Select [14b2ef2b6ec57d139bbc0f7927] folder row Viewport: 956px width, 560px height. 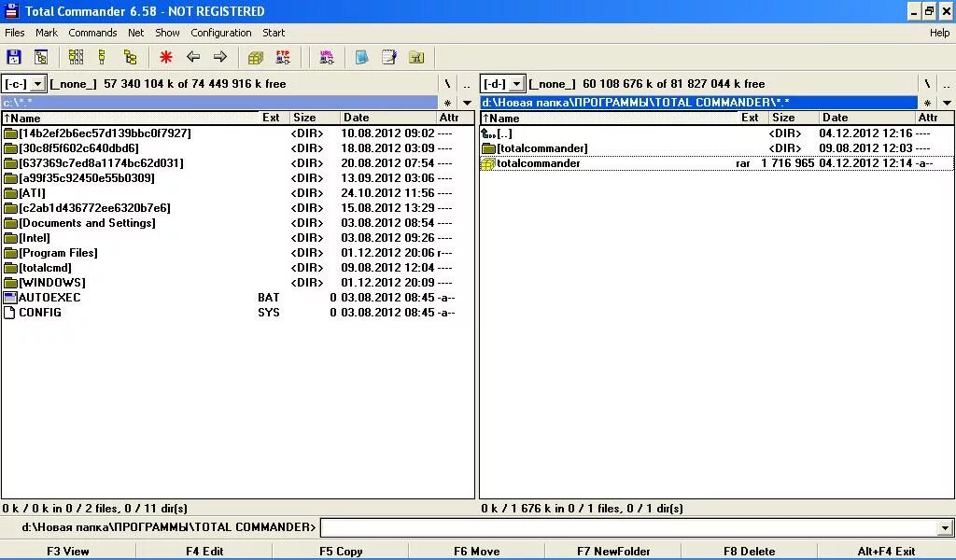(x=238, y=133)
